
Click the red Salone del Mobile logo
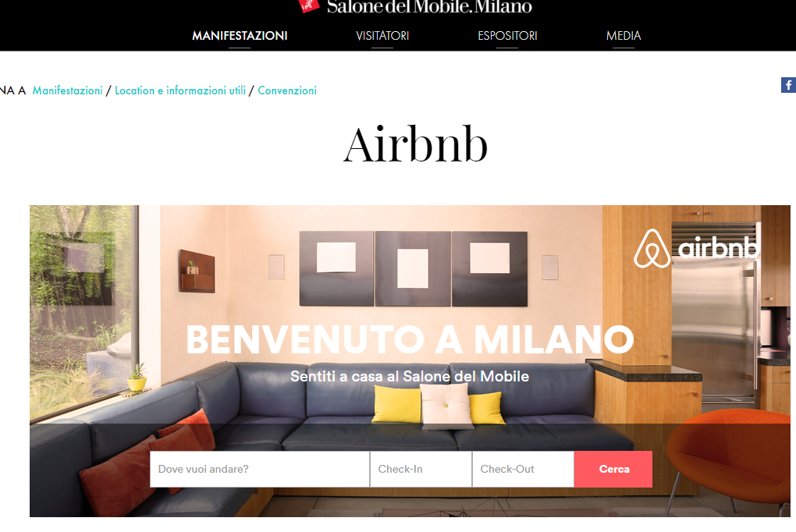point(309,5)
